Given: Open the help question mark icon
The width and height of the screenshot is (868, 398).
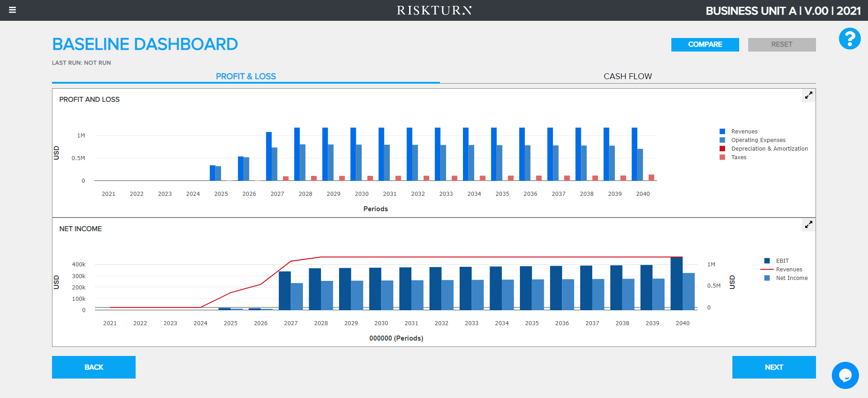Looking at the screenshot, I should coord(849,38).
